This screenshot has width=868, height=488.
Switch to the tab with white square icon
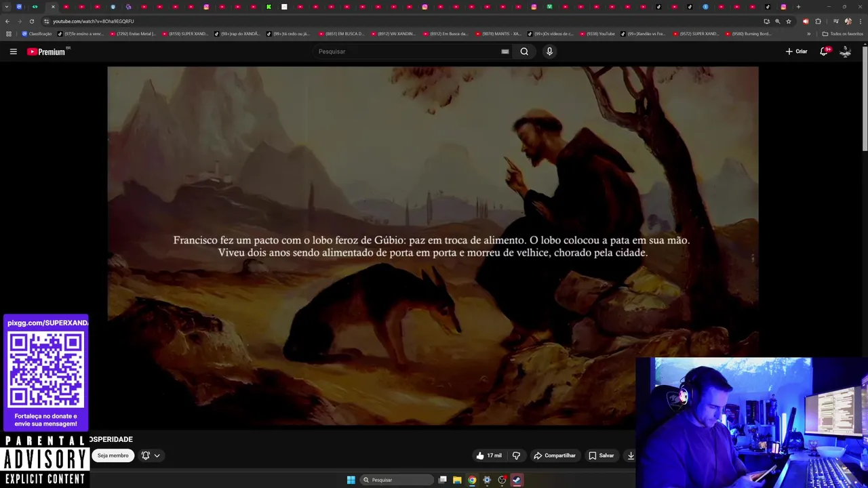click(285, 7)
